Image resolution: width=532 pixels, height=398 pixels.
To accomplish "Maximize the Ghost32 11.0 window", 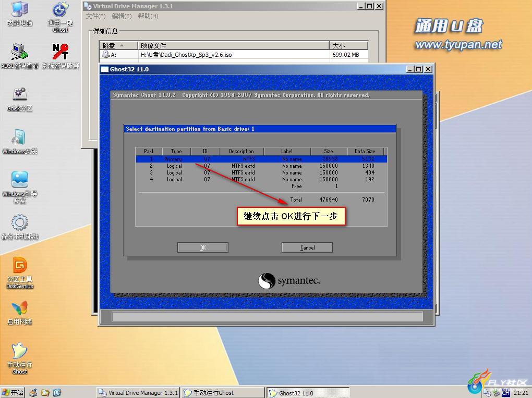I will tap(419, 69).
